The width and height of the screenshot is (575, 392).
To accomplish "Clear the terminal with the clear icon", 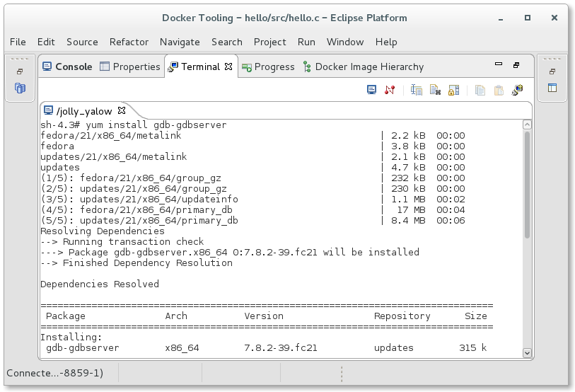I will coord(435,90).
